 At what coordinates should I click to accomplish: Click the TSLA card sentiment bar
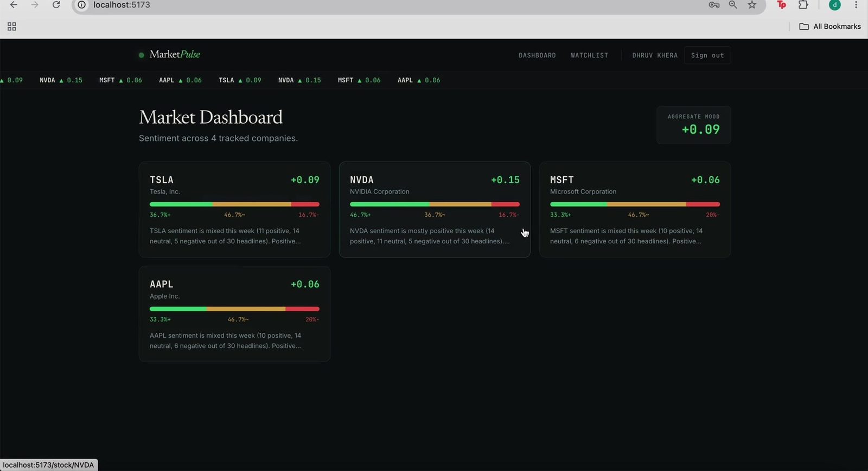click(234, 204)
